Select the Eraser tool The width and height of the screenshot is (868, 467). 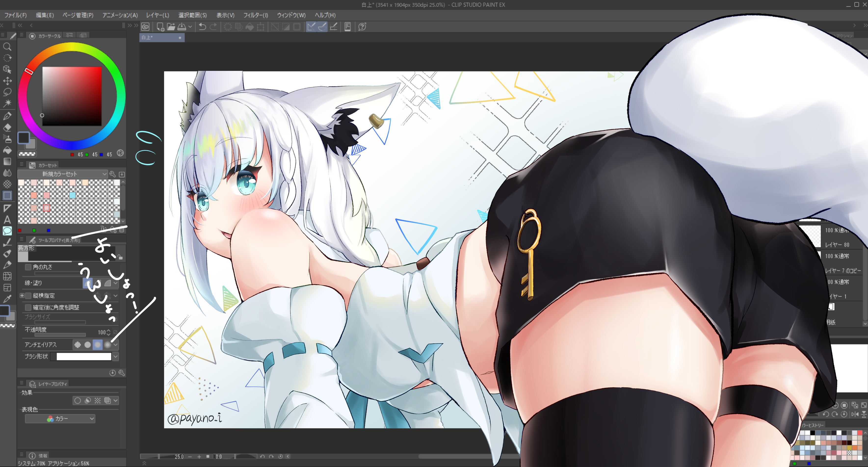pyautogui.click(x=7, y=127)
